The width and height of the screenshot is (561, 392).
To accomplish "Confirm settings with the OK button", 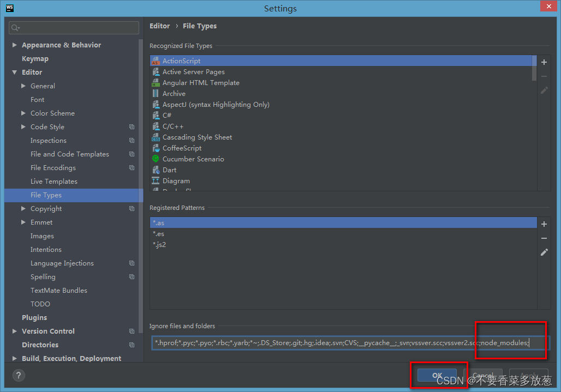I will 436,375.
